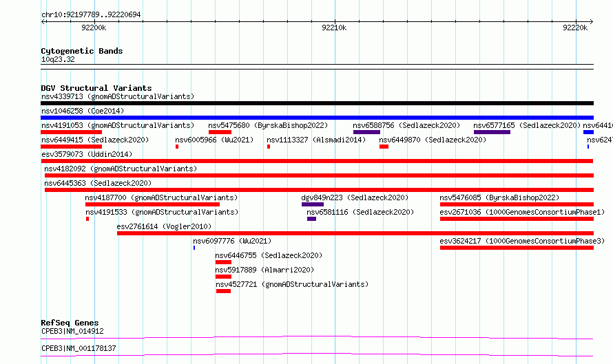Click the nsv6446755 Sedlazeck2020 red bar

[x=223, y=262]
